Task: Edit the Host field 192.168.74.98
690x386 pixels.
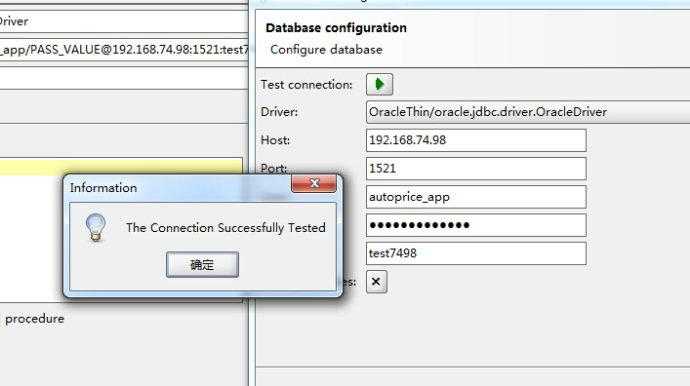Action: click(x=476, y=140)
